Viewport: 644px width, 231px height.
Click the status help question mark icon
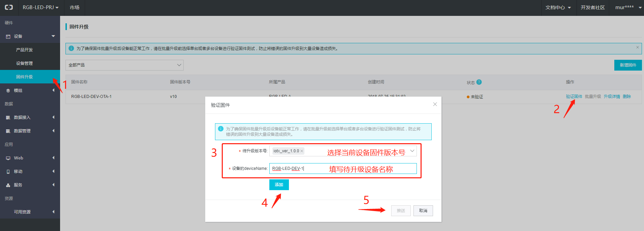(x=479, y=82)
